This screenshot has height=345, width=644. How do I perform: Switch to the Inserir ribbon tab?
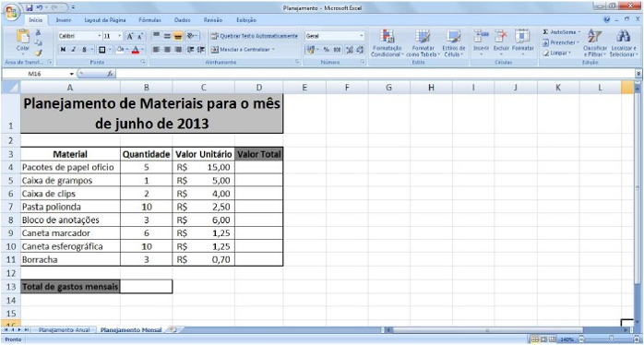click(x=64, y=19)
